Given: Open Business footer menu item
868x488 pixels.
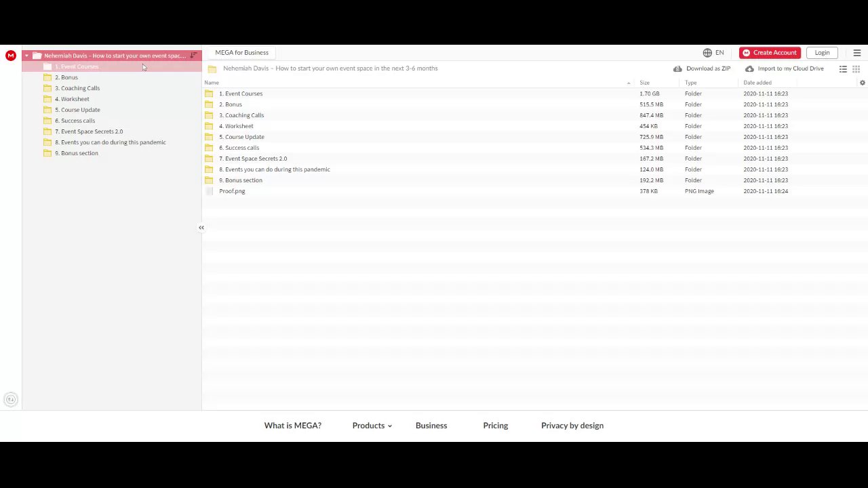Looking at the screenshot, I should (x=431, y=426).
